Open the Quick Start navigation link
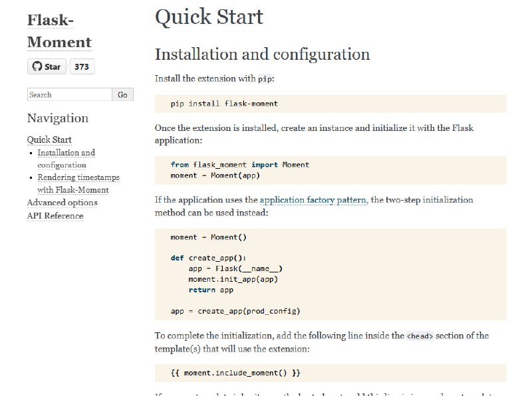The image size is (532, 396). pyautogui.click(x=49, y=140)
